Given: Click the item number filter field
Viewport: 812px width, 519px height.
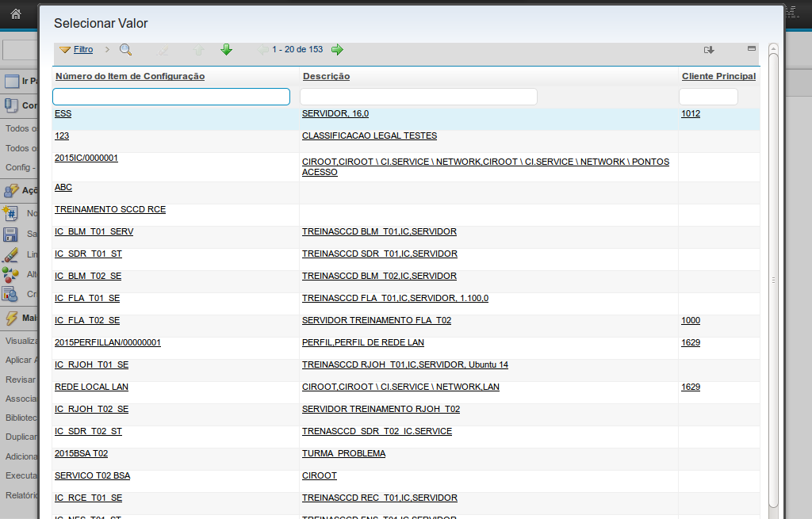Looking at the screenshot, I should (171, 97).
